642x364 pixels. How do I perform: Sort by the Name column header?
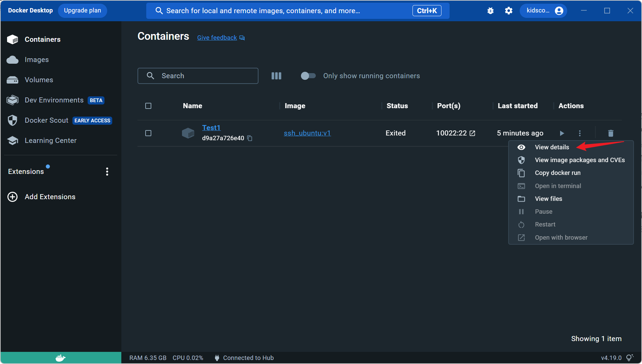(x=192, y=106)
